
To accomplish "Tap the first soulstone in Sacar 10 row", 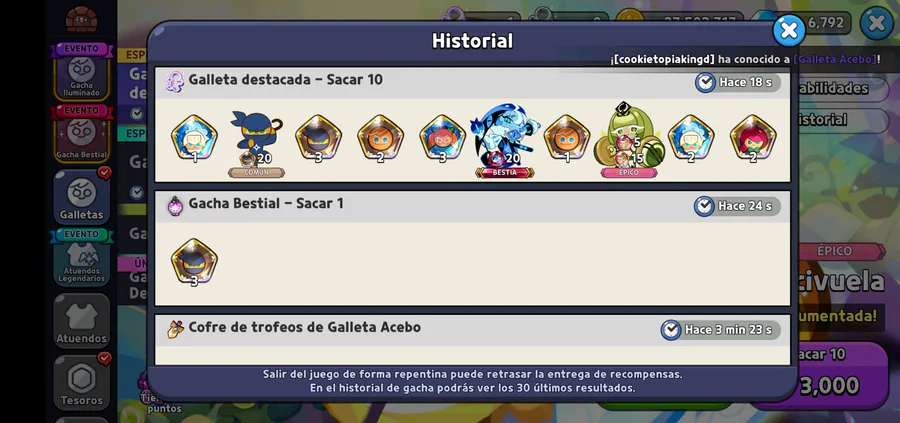I will coord(194,138).
